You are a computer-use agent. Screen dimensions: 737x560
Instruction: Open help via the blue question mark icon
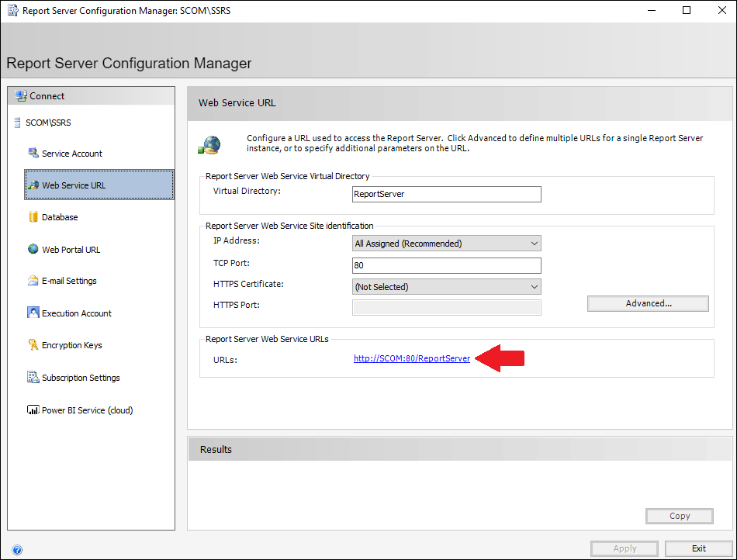pyautogui.click(x=17, y=550)
